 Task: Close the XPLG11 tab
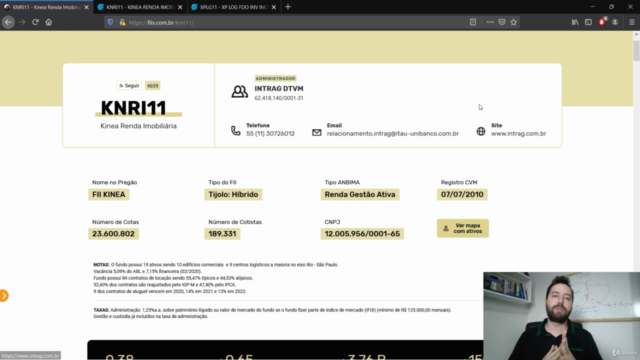274,7
